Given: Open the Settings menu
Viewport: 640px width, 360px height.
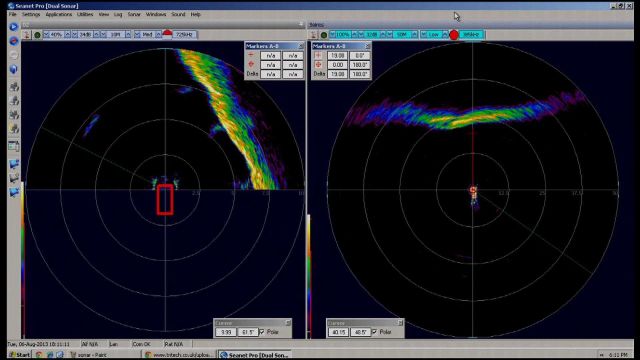Looking at the screenshot, I should tap(31, 14).
